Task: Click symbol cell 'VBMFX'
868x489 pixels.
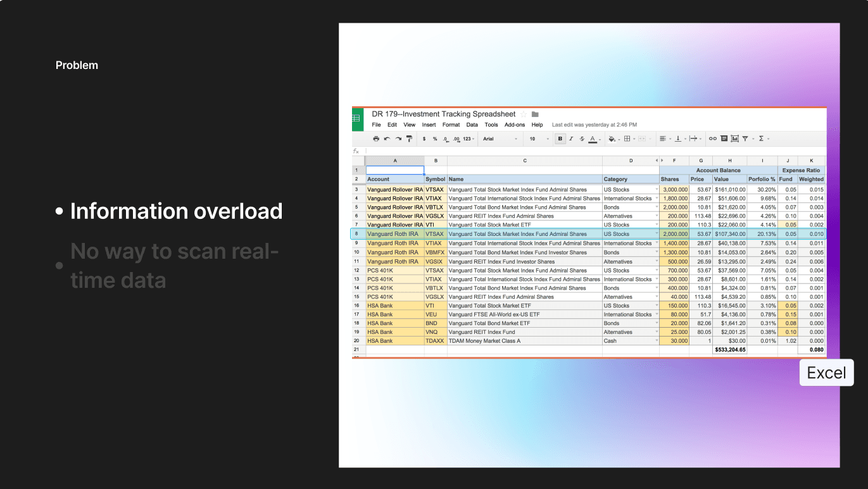Action: pyautogui.click(x=436, y=252)
